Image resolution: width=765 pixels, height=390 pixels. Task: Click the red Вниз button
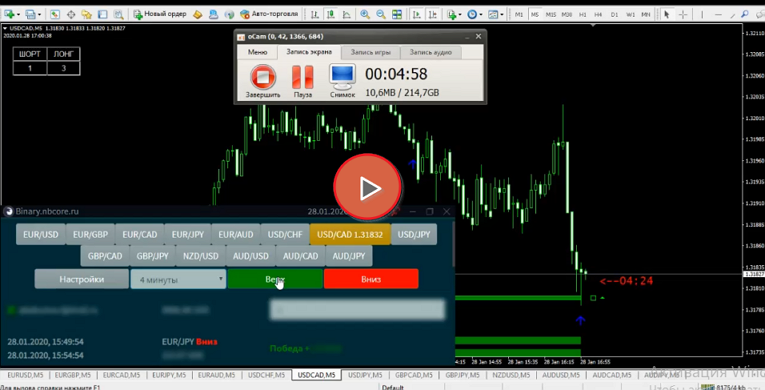pyautogui.click(x=371, y=279)
